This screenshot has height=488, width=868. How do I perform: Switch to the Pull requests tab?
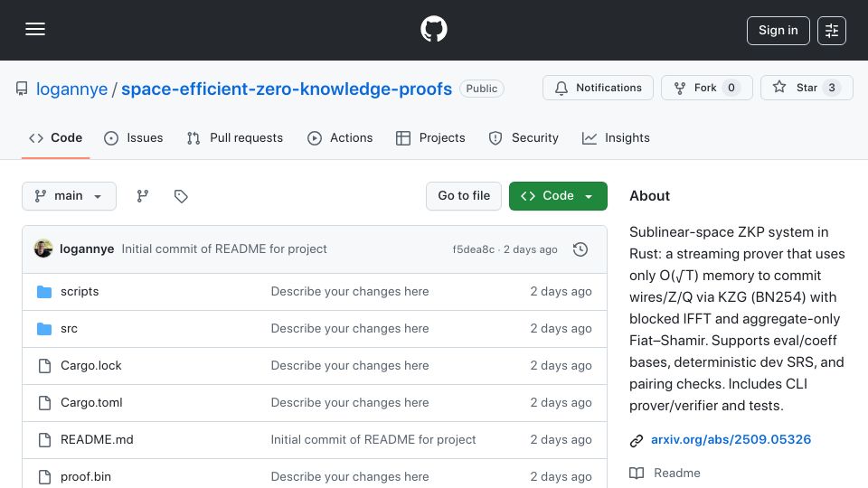pos(235,137)
